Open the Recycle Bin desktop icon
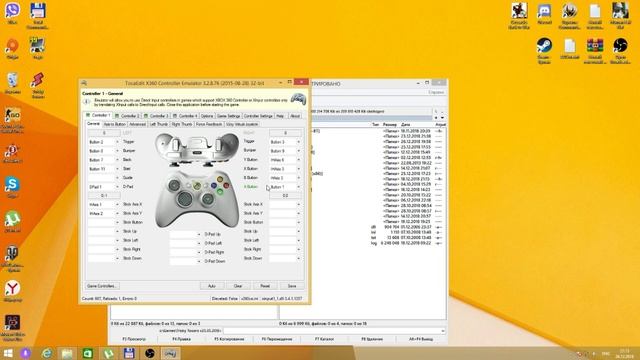 (13, 80)
